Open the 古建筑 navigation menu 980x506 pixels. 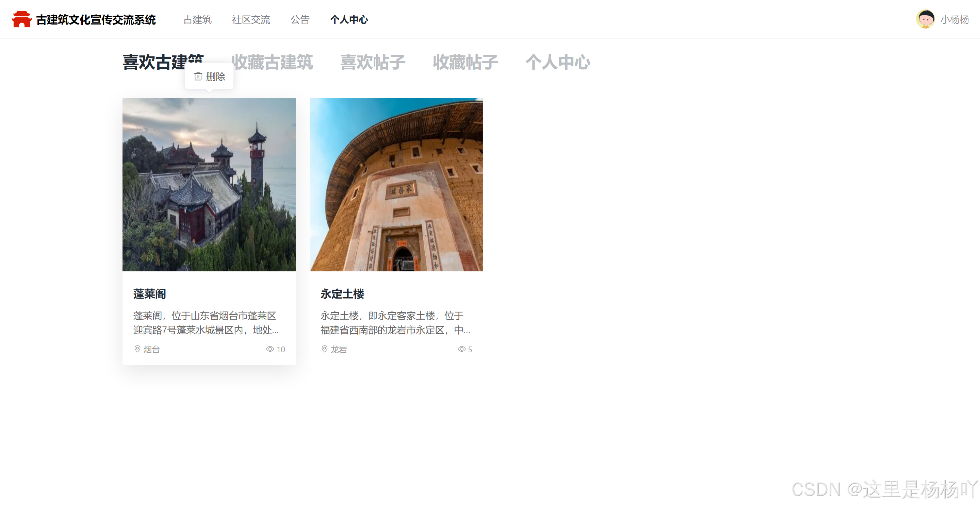point(197,20)
